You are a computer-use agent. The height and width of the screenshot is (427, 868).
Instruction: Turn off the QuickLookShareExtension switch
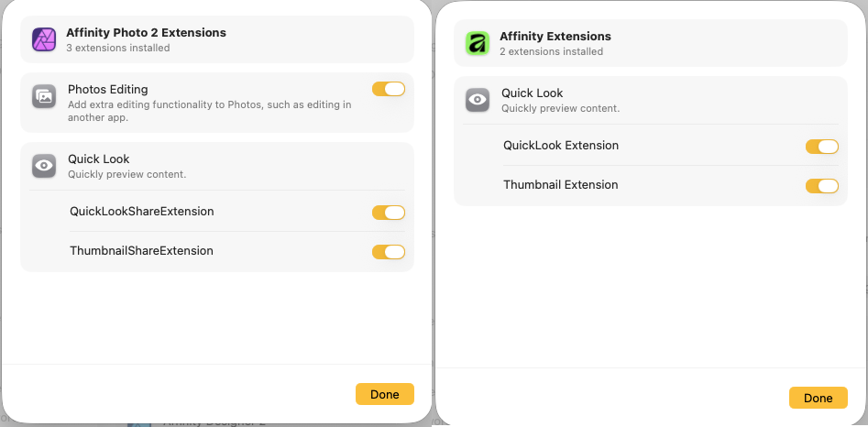(x=389, y=213)
